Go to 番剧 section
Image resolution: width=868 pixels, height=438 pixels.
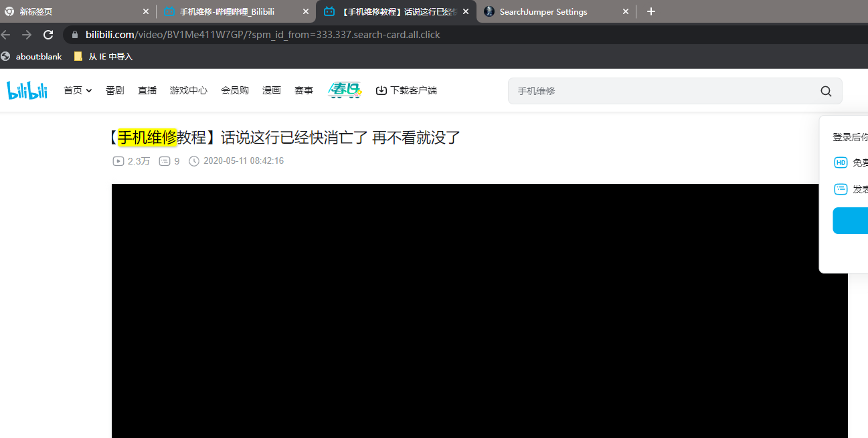point(115,90)
